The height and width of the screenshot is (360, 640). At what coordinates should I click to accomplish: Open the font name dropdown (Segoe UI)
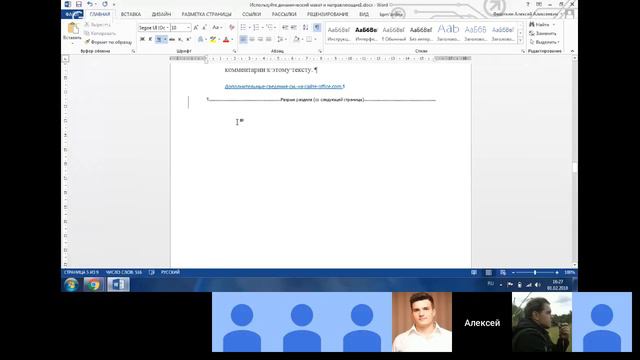click(x=167, y=28)
